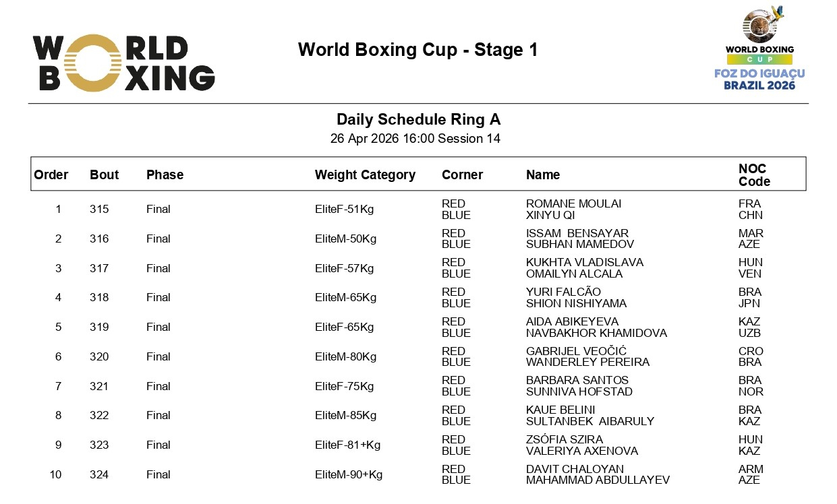Select the EliteM-50Kg weight category
This screenshot has height=504, width=837.
point(345,239)
